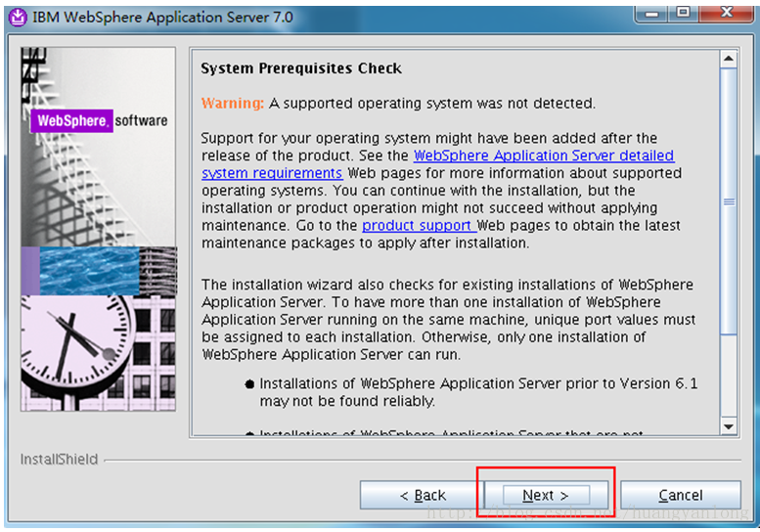Click the WebSphere software banner image
The height and width of the screenshot is (532, 760).
click(99, 229)
